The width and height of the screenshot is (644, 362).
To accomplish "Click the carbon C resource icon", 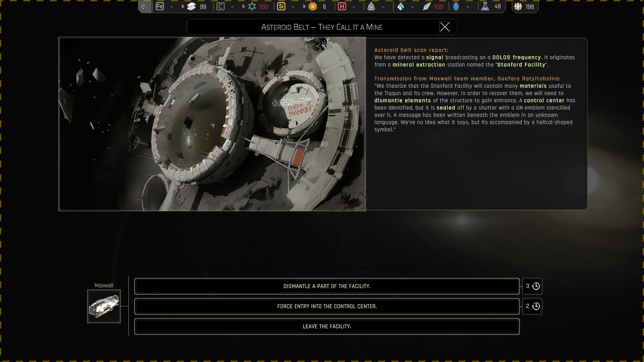I will (220, 6).
